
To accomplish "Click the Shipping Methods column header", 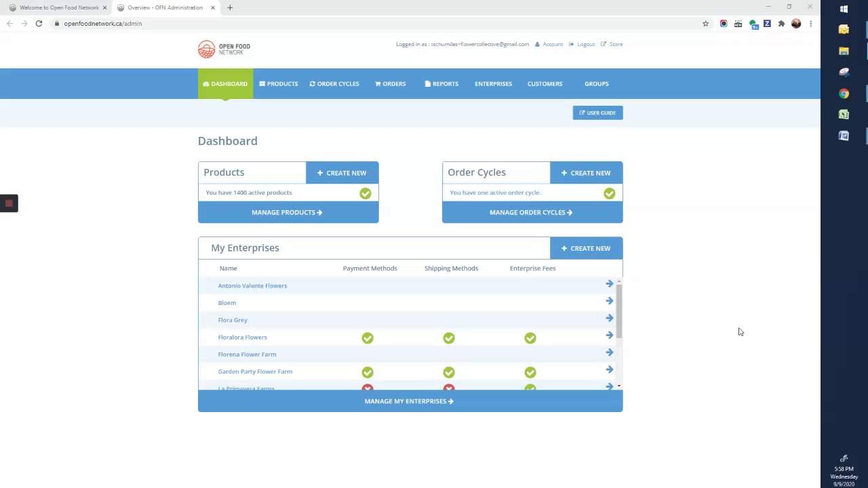I will tap(451, 268).
